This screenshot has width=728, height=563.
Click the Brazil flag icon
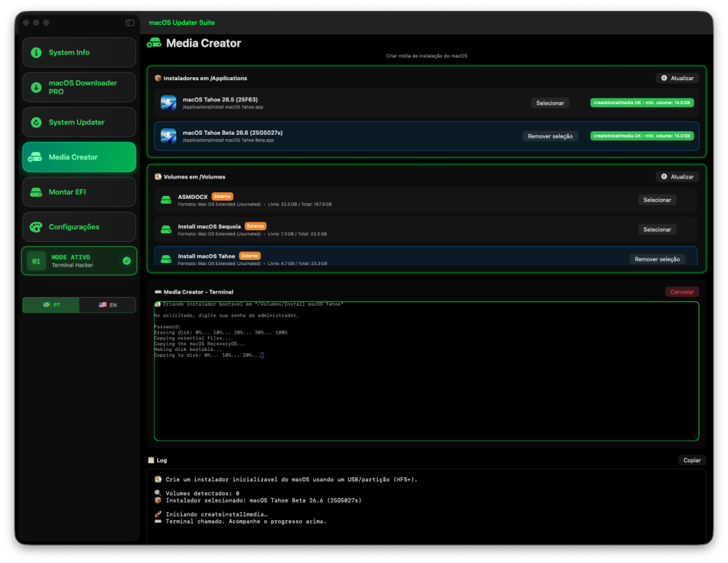point(47,305)
